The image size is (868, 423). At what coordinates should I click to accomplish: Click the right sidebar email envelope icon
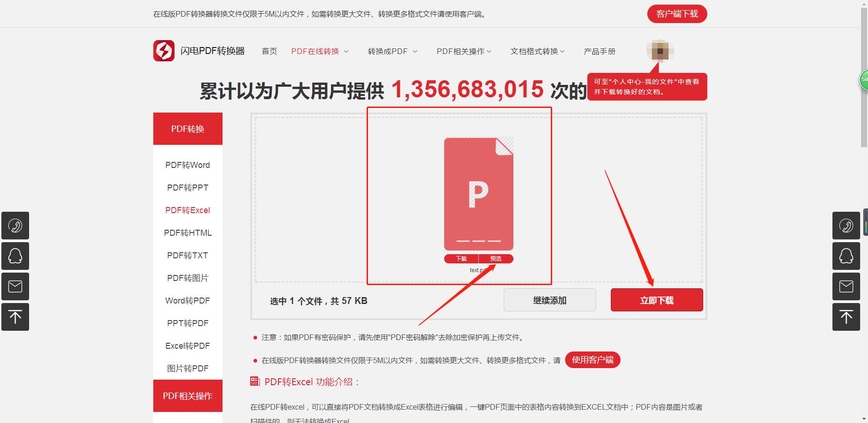tap(846, 286)
